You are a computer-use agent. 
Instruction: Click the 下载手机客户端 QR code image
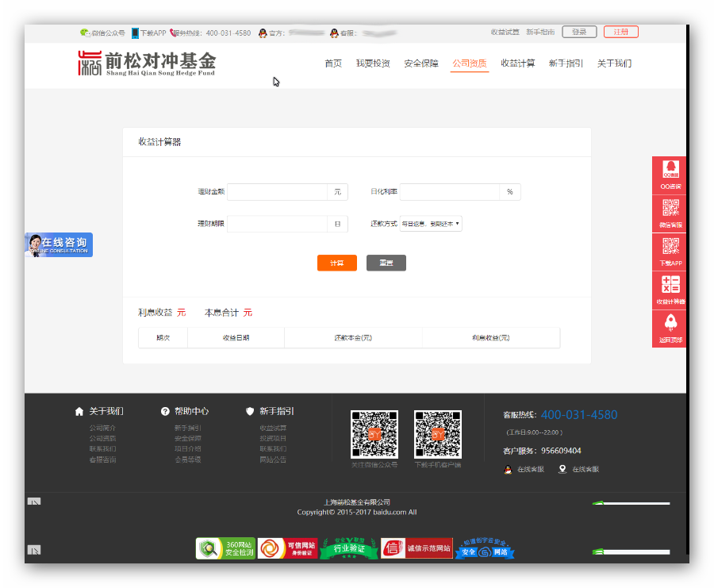[x=438, y=434]
